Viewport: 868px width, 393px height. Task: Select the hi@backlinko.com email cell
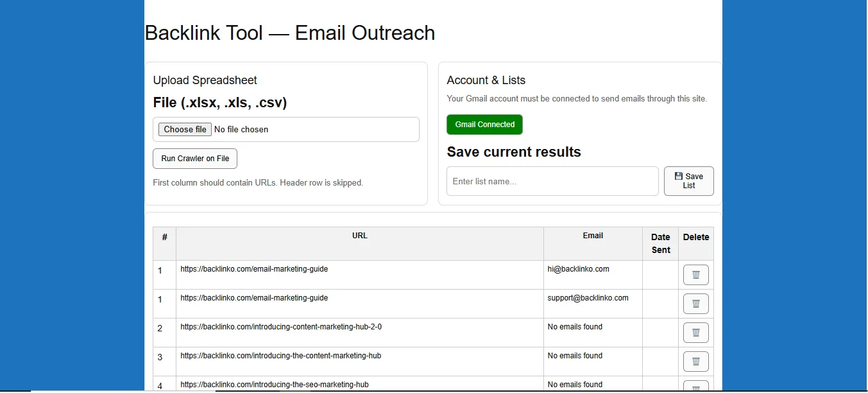click(x=578, y=269)
